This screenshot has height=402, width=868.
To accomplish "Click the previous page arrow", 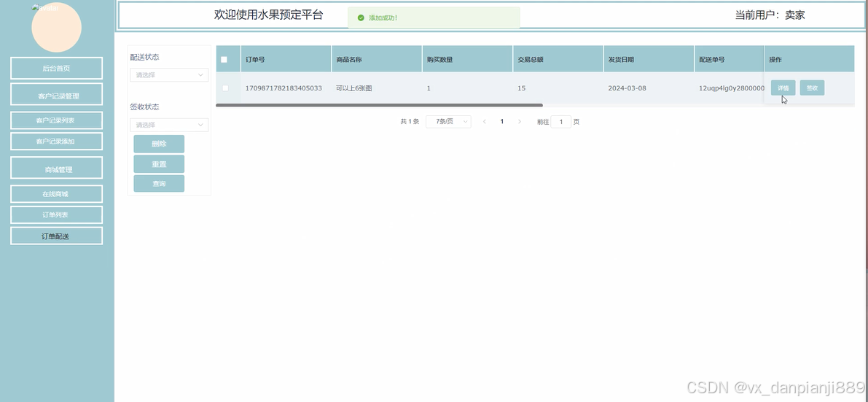I will point(485,121).
